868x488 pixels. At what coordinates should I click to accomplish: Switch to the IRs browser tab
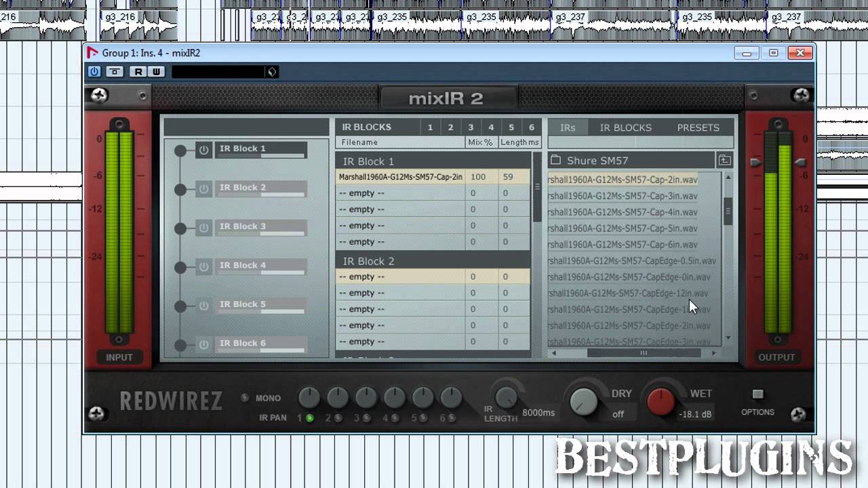pyautogui.click(x=568, y=127)
